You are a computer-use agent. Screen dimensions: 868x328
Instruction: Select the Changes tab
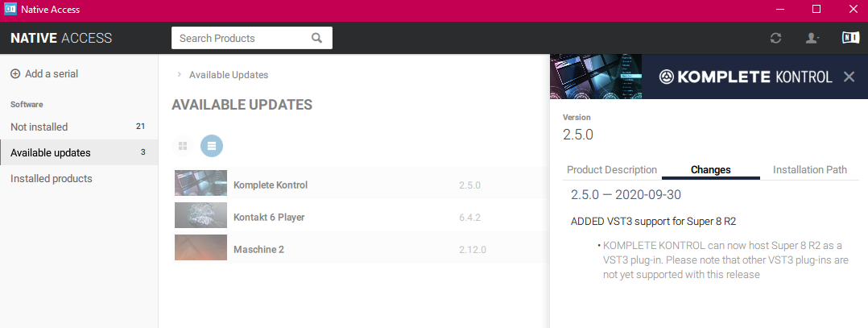pos(710,170)
